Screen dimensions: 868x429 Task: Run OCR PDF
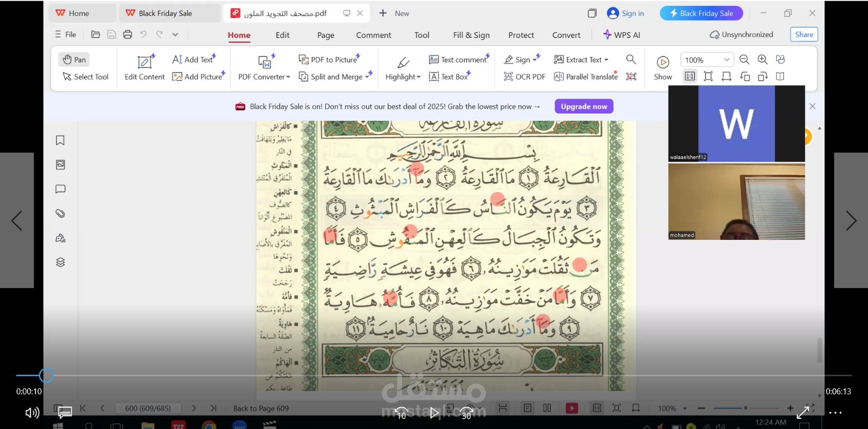[525, 76]
